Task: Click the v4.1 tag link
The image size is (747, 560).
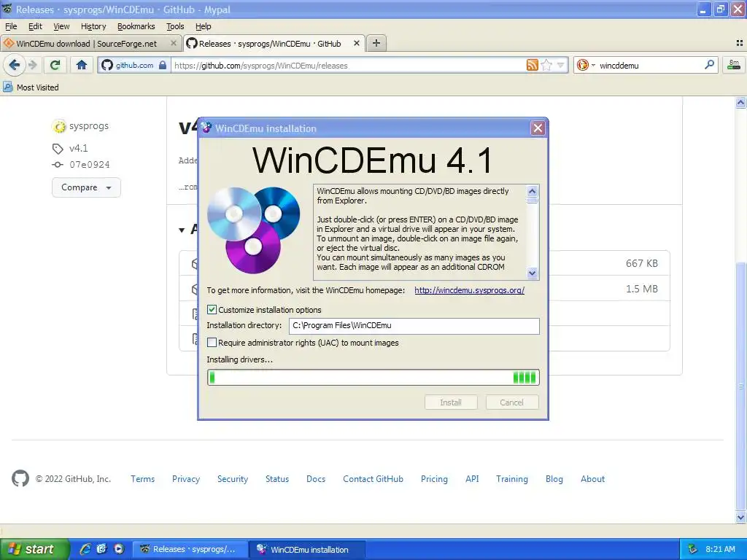Action: [x=79, y=148]
